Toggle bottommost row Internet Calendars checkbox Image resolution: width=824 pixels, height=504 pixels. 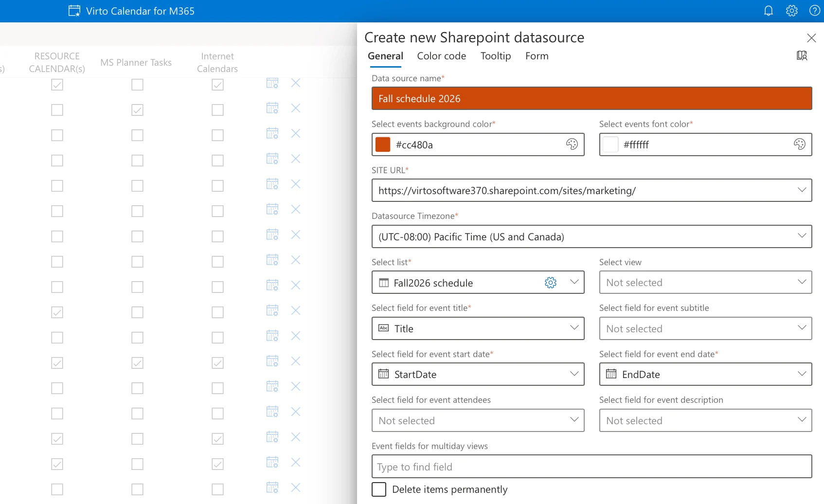point(218,489)
